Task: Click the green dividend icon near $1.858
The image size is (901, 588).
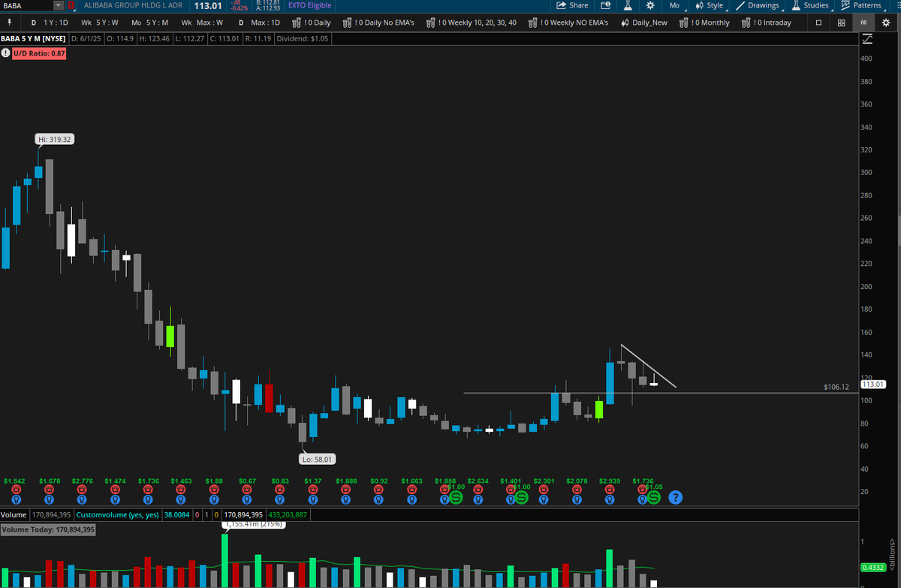Action: pos(455,496)
